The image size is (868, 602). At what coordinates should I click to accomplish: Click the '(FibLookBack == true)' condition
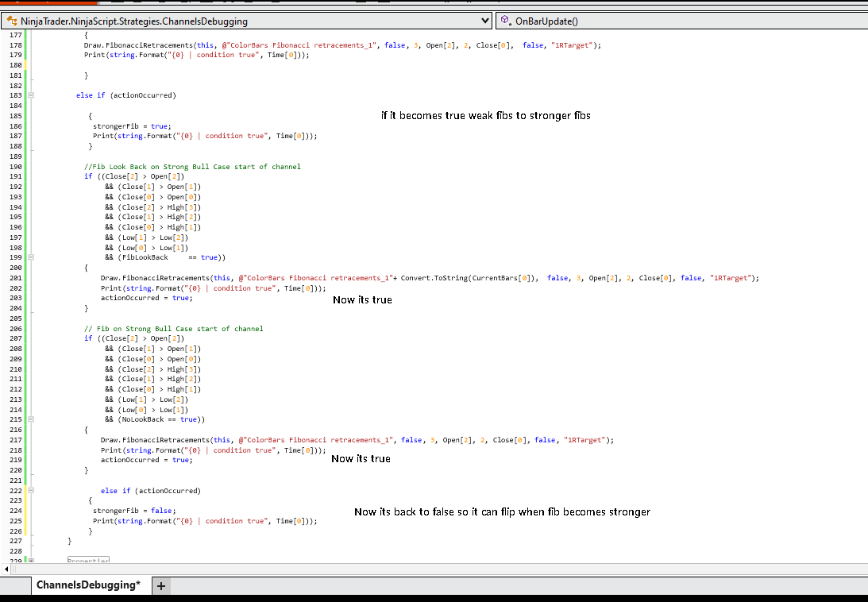(x=171, y=257)
